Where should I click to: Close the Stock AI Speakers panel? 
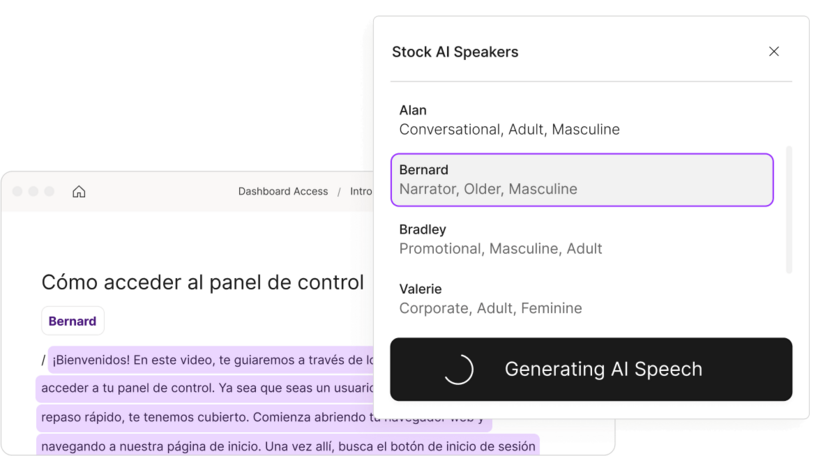pos(773,52)
